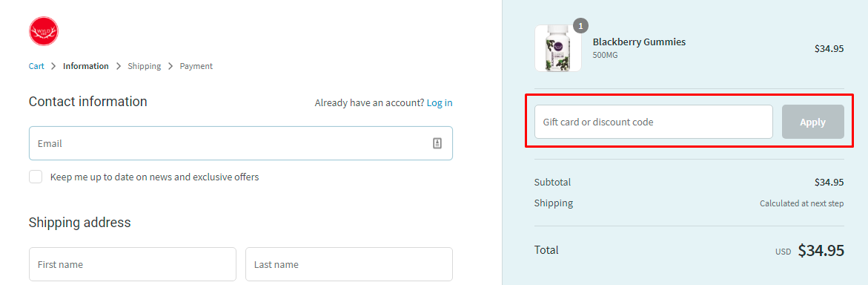Viewport: 868px width, 285px height.
Task: Enable the news and exclusive offers checkbox
Action: pos(36,177)
